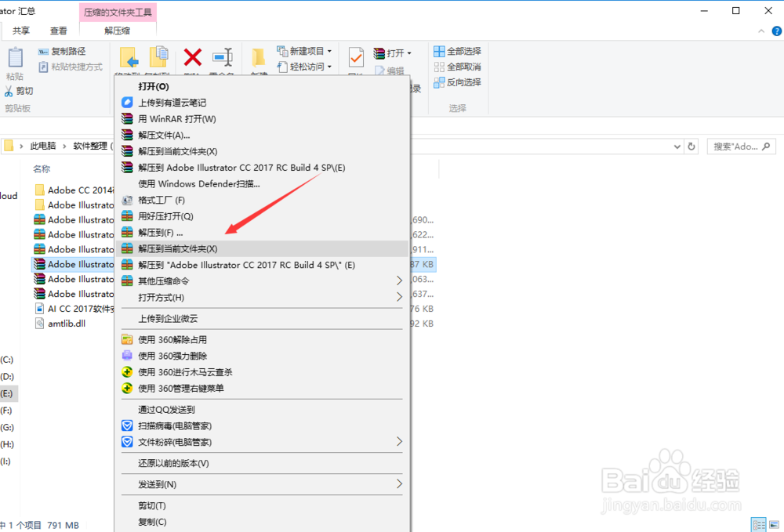Open the Easy access dropdown

click(x=304, y=67)
